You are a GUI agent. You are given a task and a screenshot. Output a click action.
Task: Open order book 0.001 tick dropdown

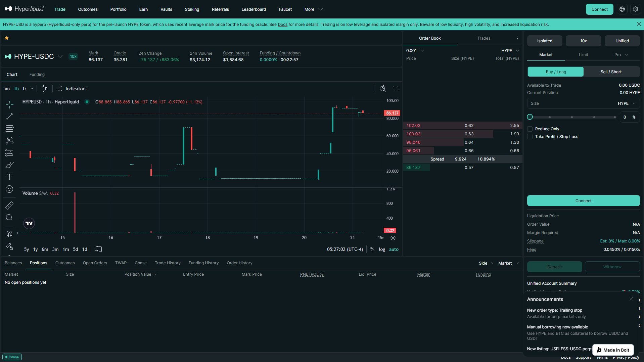(415, 51)
